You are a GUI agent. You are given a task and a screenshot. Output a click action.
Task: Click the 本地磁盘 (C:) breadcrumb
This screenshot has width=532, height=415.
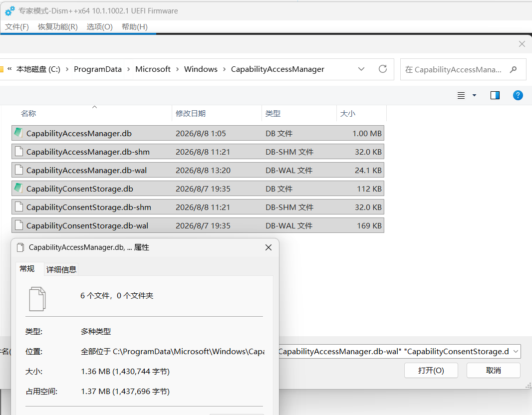tap(38, 69)
